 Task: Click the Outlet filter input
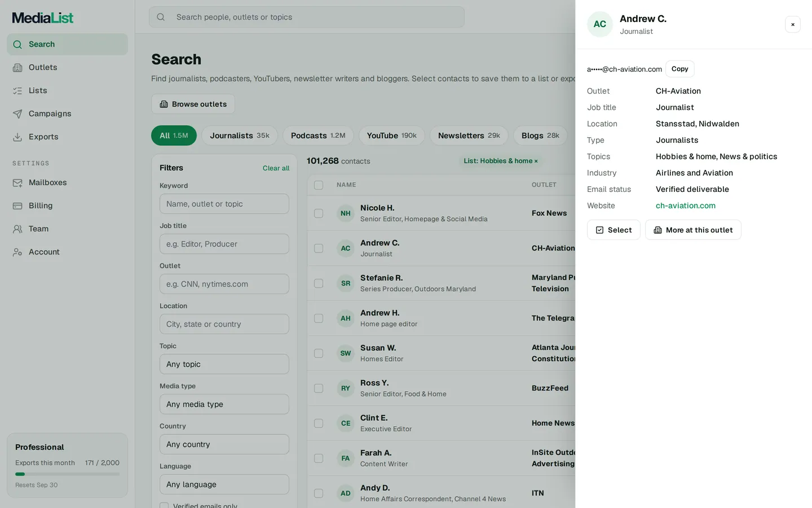pos(224,284)
